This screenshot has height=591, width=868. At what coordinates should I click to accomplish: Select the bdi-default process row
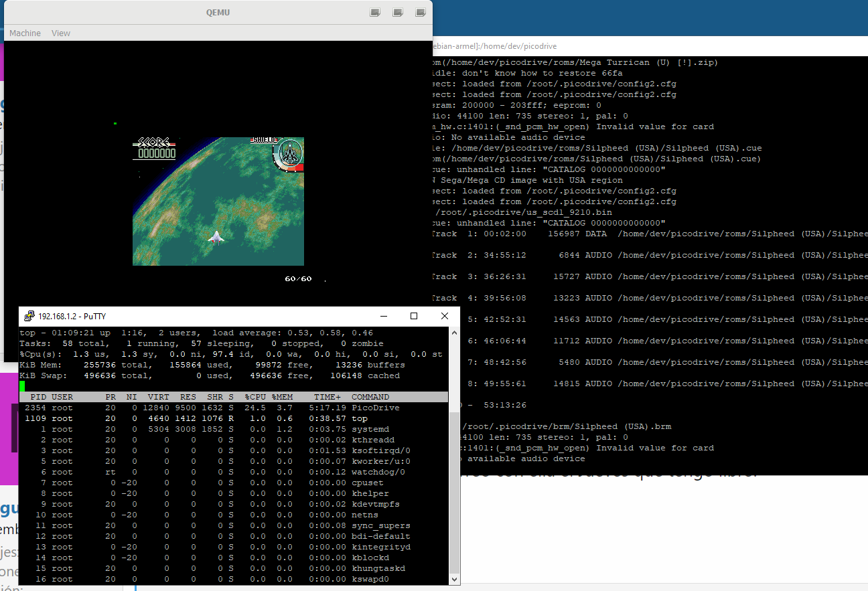click(233, 536)
